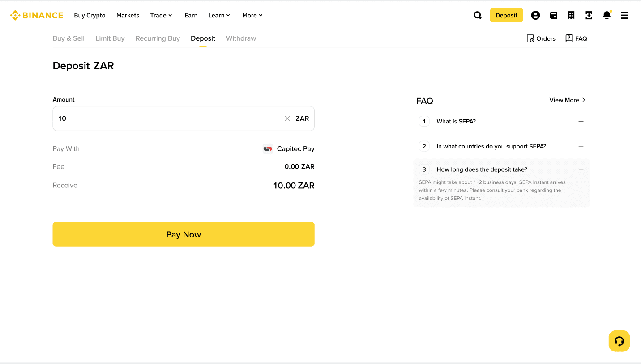Switch to the Withdraw tab

click(x=241, y=38)
